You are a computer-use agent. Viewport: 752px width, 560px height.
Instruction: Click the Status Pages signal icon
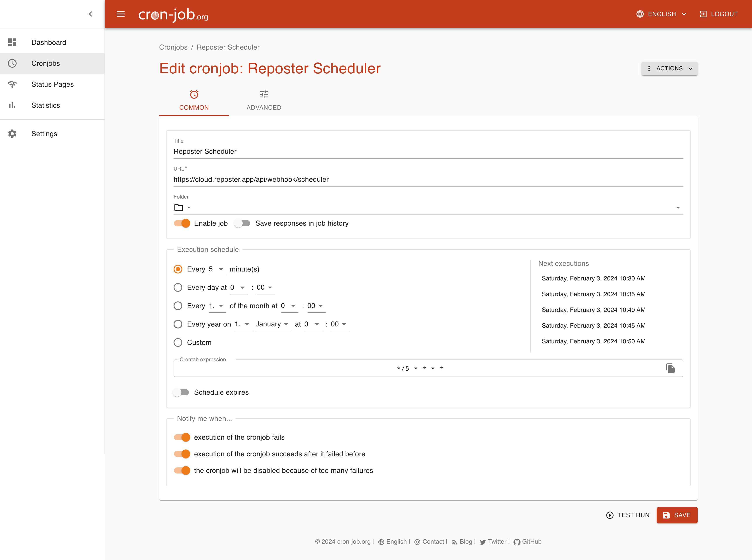tap(12, 84)
